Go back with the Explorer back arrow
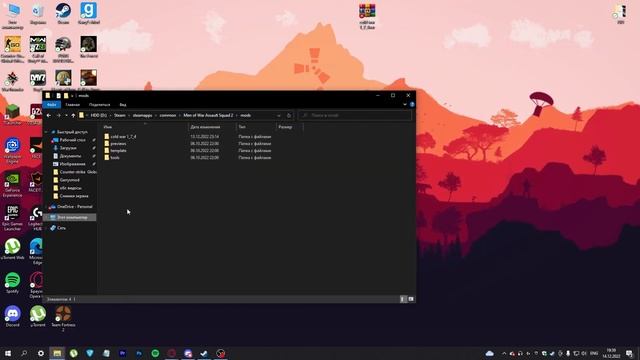Screen dimensions: 640x360 point(49,116)
